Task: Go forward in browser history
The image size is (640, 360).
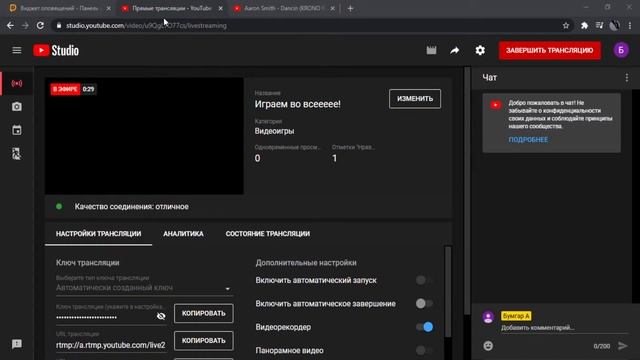Action: (25, 25)
